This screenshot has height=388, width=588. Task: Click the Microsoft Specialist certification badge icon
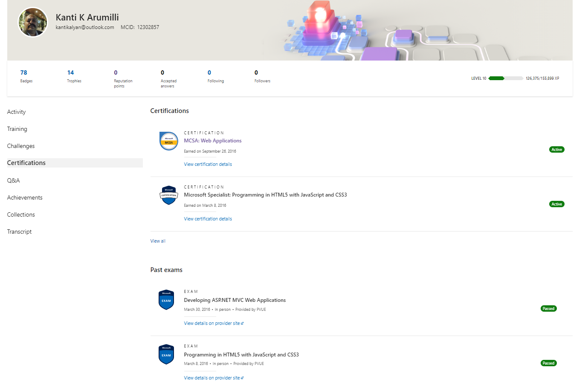(169, 195)
